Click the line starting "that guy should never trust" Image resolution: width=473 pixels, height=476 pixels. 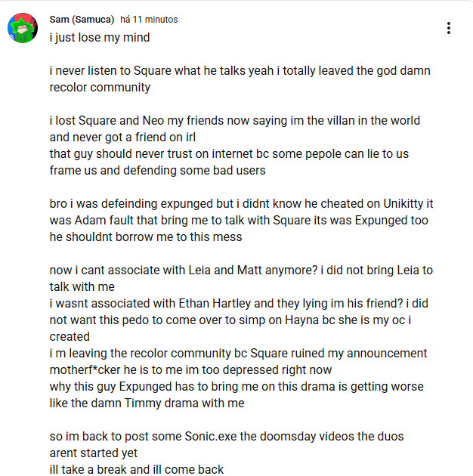[229, 153]
